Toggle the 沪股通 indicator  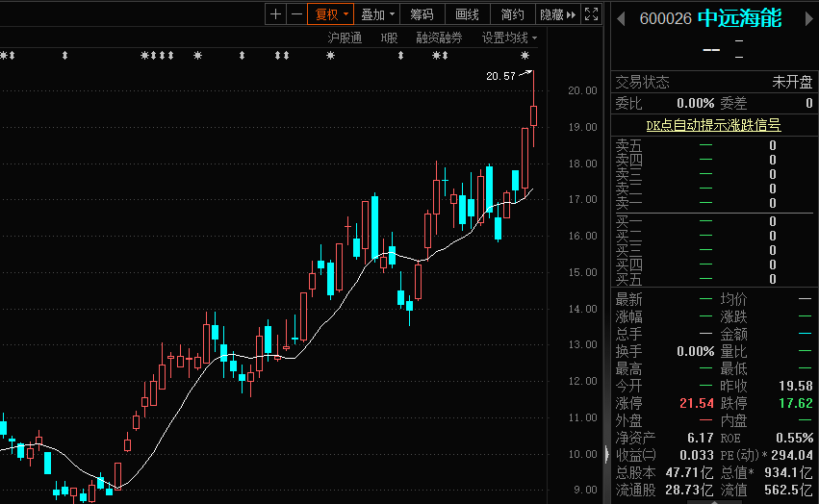coord(345,38)
